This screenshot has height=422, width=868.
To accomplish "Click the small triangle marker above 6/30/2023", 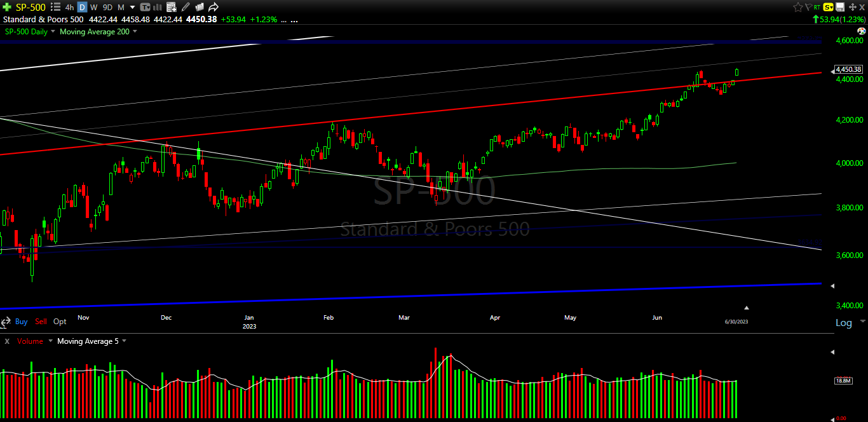I will pyautogui.click(x=747, y=307).
